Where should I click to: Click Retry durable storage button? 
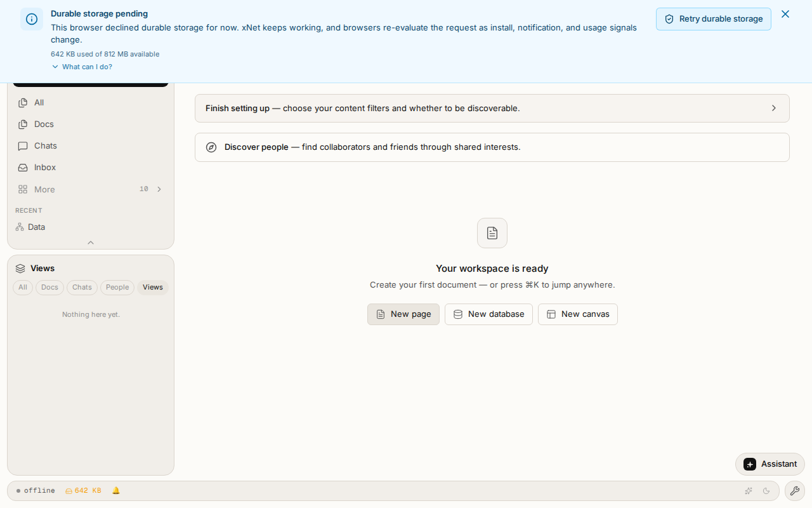coord(714,19)
